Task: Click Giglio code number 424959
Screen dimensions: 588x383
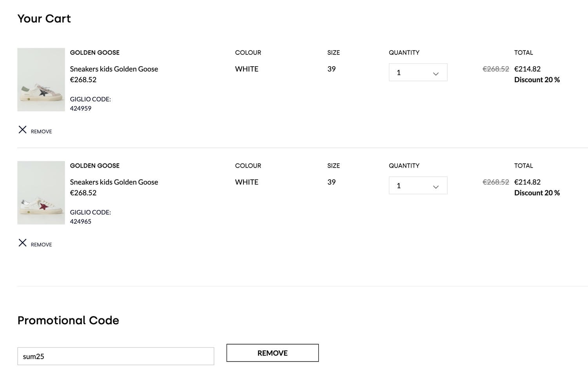Action: [81, 108]
